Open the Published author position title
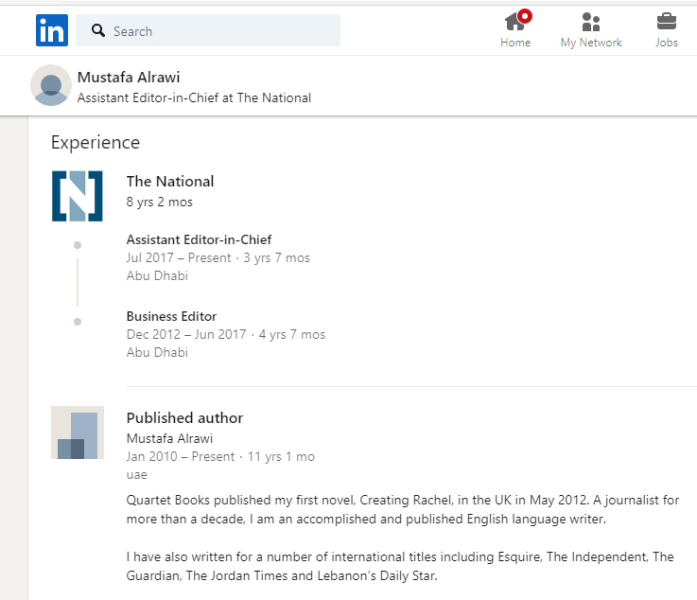This screenshot has width=697, height=600. tap(185, 418)
